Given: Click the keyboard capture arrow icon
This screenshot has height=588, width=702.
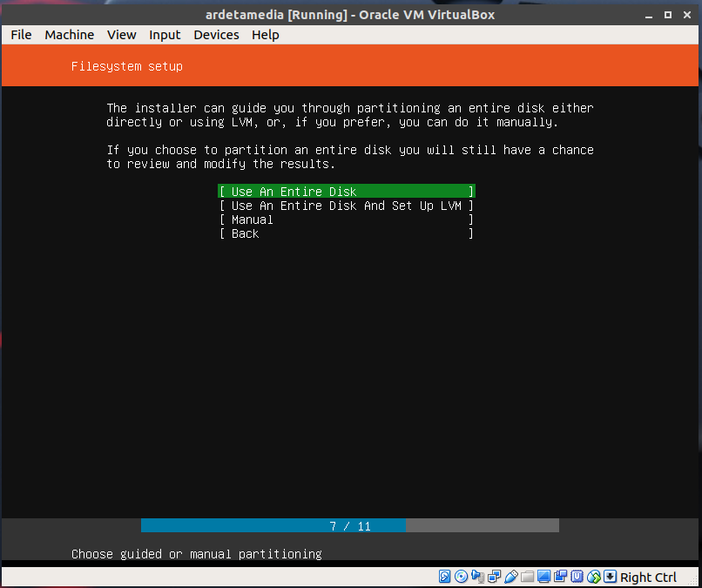Looking at the screenshot, I should click(610, 577).
